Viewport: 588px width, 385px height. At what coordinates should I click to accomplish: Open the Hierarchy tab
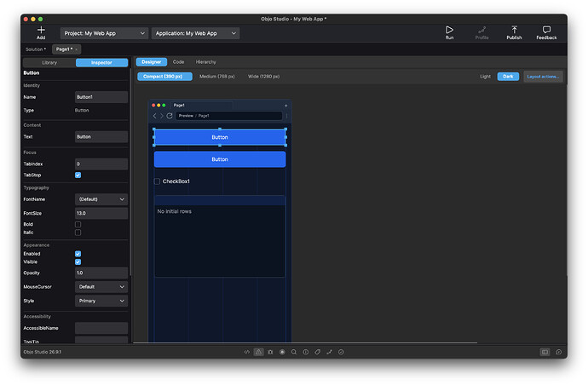tap(206, 62)
